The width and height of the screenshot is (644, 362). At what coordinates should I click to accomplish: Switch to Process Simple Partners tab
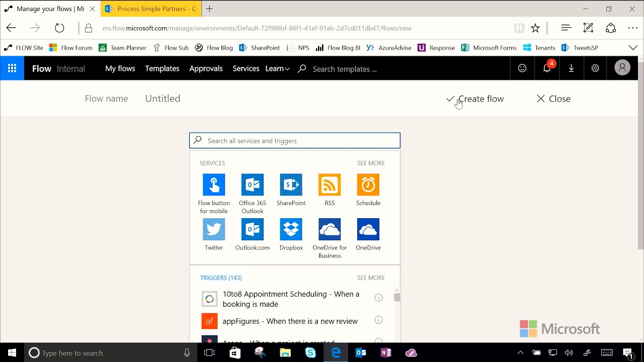pos(151,9)
